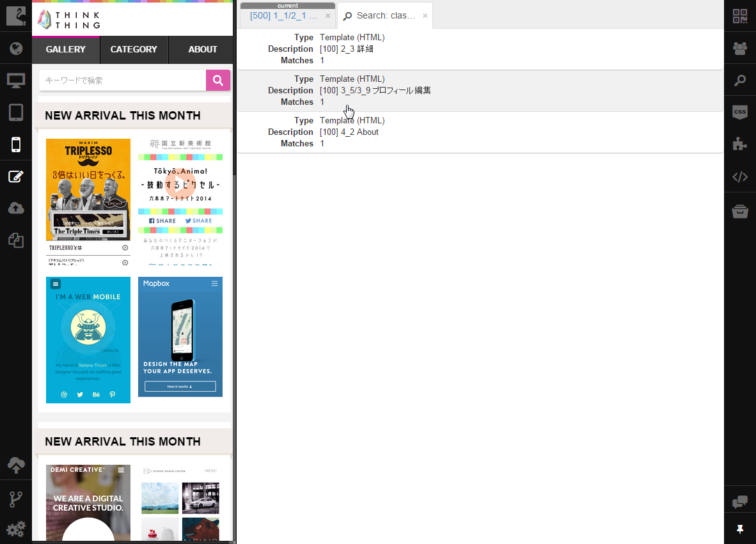This screenshot has height=544, width=756.
Task: Open the DEMI CREATIVE thumbnail
Action: (x=88, y=502)
